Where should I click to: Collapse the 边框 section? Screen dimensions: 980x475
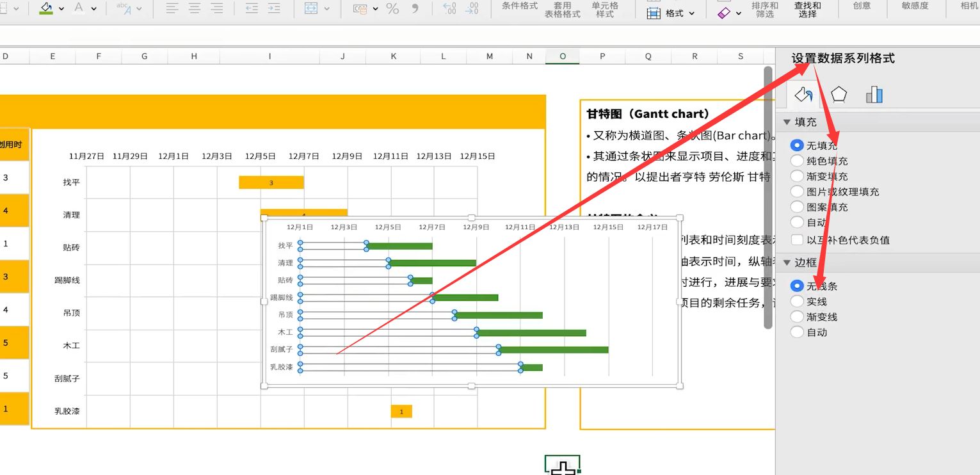(787, 262)
